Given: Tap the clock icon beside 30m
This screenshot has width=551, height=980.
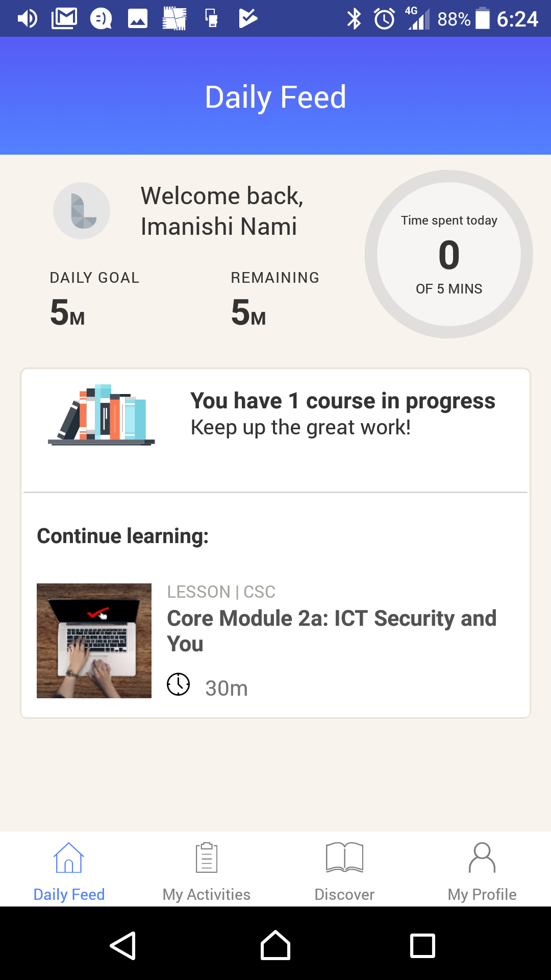Looking at the screenshot, I should pyautogui.click(x=179, y=684).
